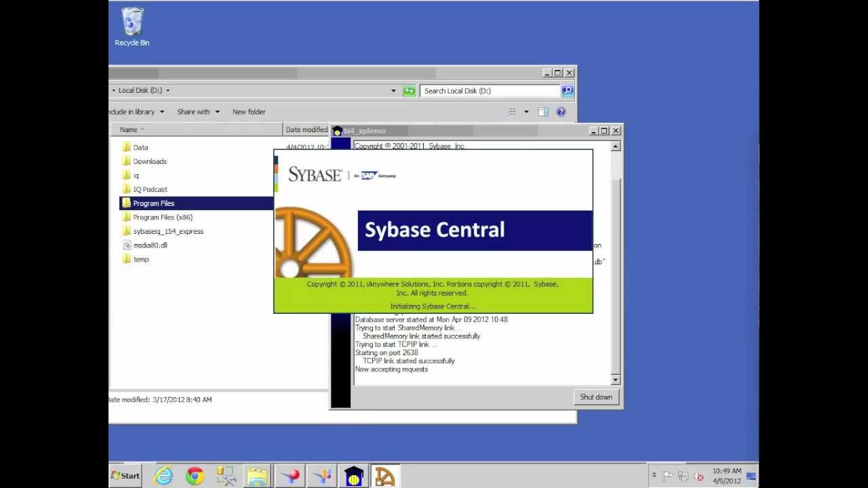This screenshot has height=488, width=868.
Task: Click 'SharedMemory link started successfully' log line
Action: [421, 336]
